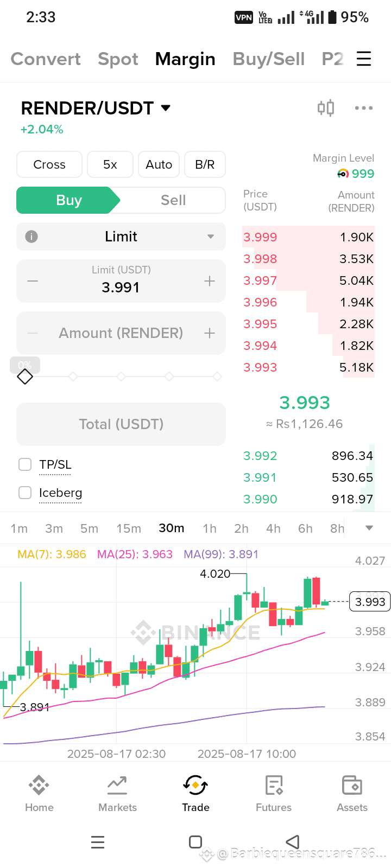The height and width of the screenshot is (868, 391).
Task: Select the 4h chart interval
Action: click(273, 528)
